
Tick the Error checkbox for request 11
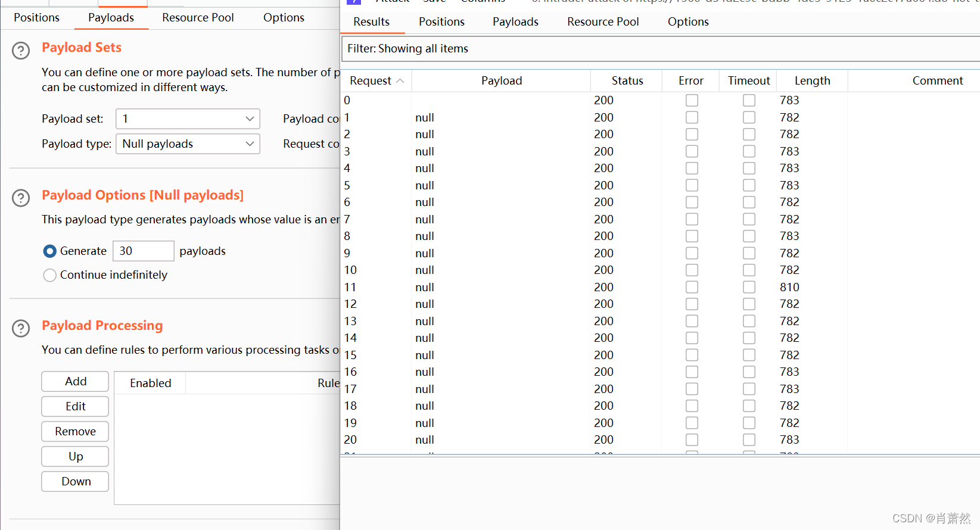click(692, 287)
